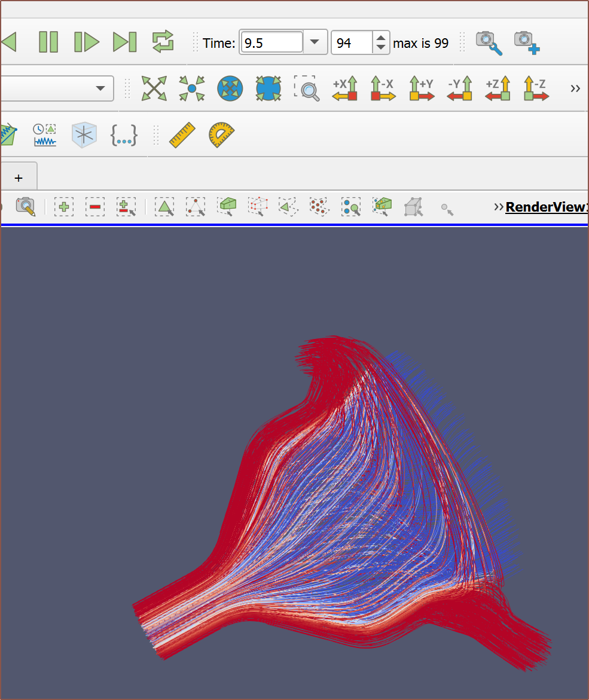
Task: Toggle Select Points On surface mode
Action: click(x=195, y=207)
